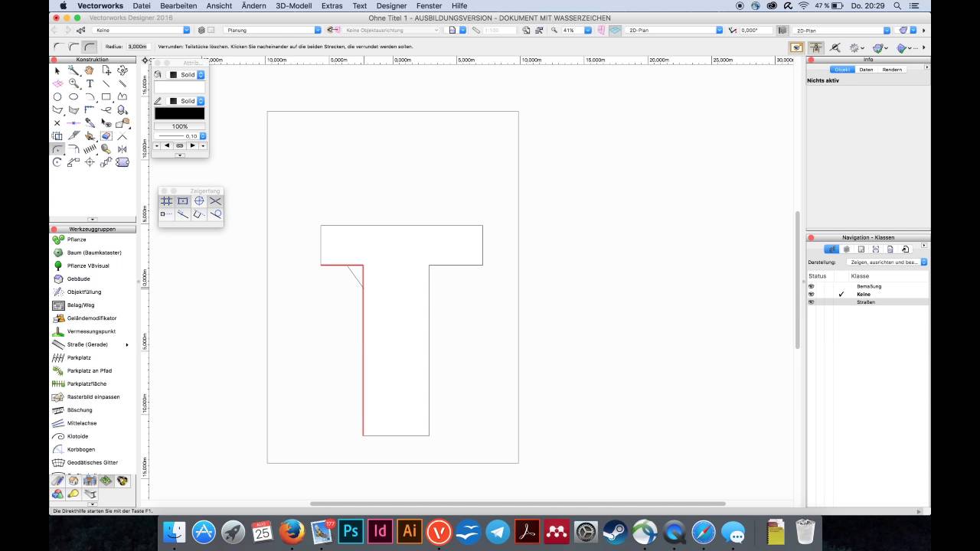The width and height of the screenshot is (980, 551).
Task: Select the Objekt tab in Info
Action: [x=842, y=70]
